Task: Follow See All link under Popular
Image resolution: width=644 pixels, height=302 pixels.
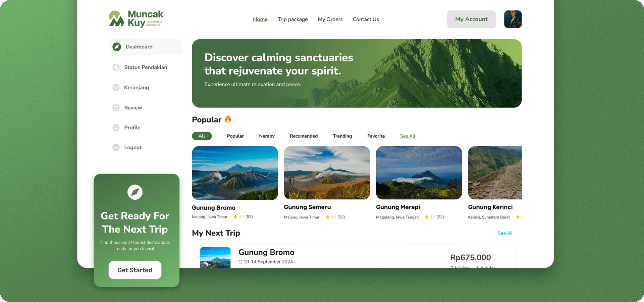Action: [408, 136]
